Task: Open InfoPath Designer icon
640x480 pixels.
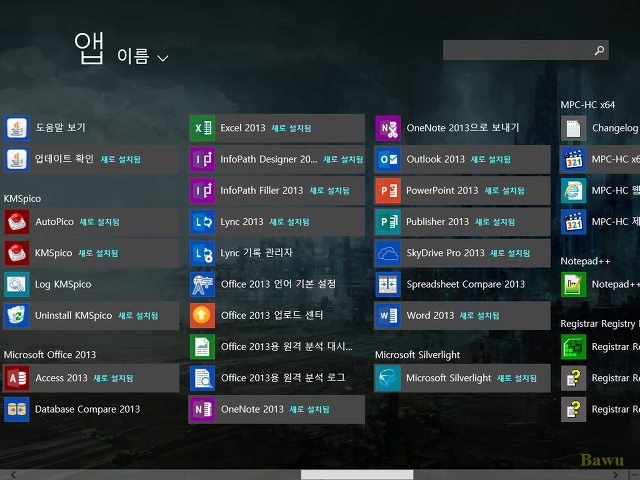Action: [202, 159]
